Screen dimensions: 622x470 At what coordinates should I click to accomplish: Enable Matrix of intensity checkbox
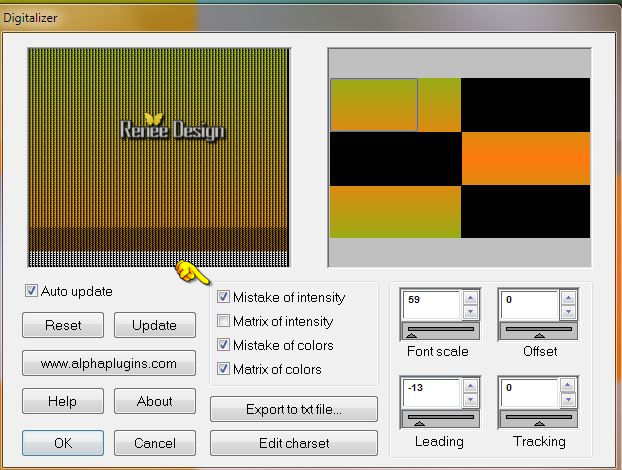coord(223,321)
